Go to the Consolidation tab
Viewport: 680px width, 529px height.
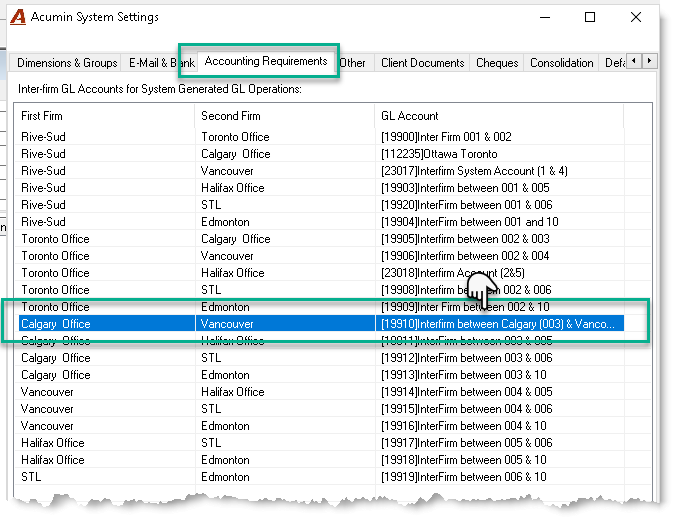click(562, 63)
